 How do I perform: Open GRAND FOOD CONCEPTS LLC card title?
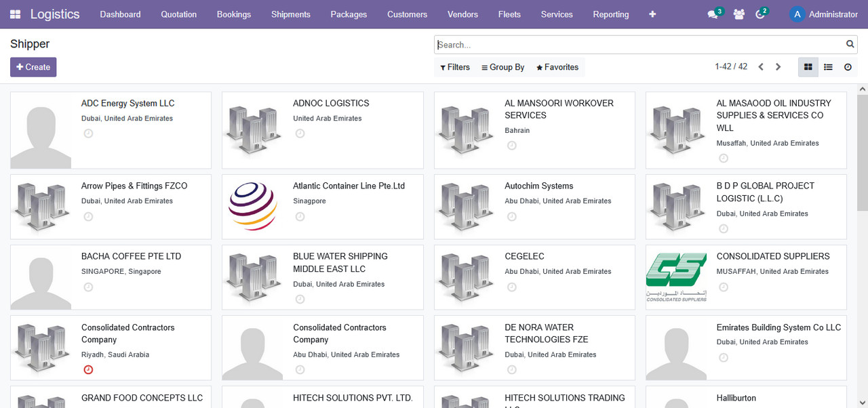pyautogui.click(x=142, y=398)
